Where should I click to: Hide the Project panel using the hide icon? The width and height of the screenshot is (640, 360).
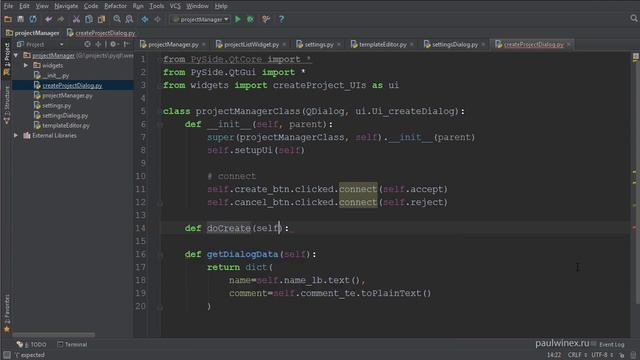pyautogui.click(x=127, y=44)
